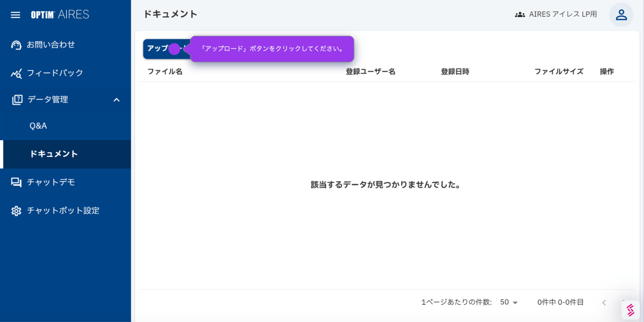Click the pink widget icon at bottom right
This screenshot has height=322, width=644.
(630, 310)
